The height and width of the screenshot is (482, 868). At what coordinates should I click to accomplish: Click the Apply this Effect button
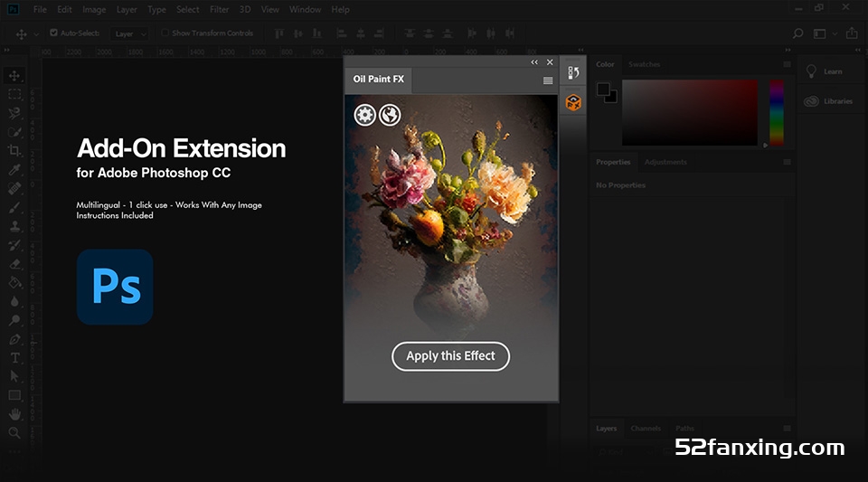click(x=450, y=356)
